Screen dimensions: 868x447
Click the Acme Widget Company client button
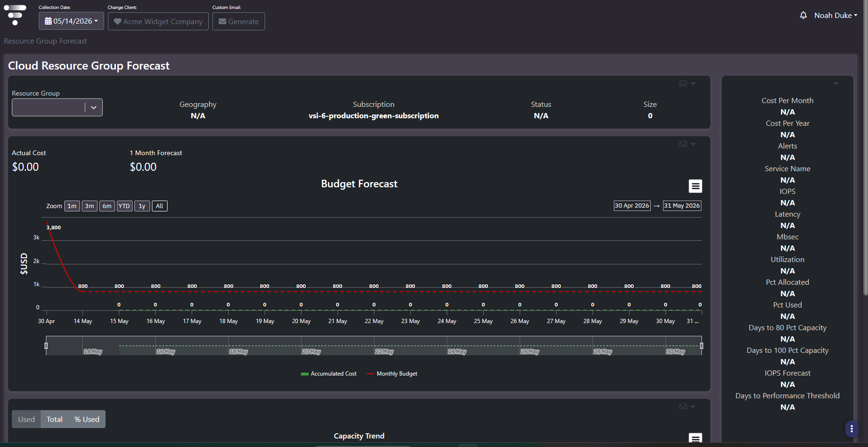click(158, 21)
